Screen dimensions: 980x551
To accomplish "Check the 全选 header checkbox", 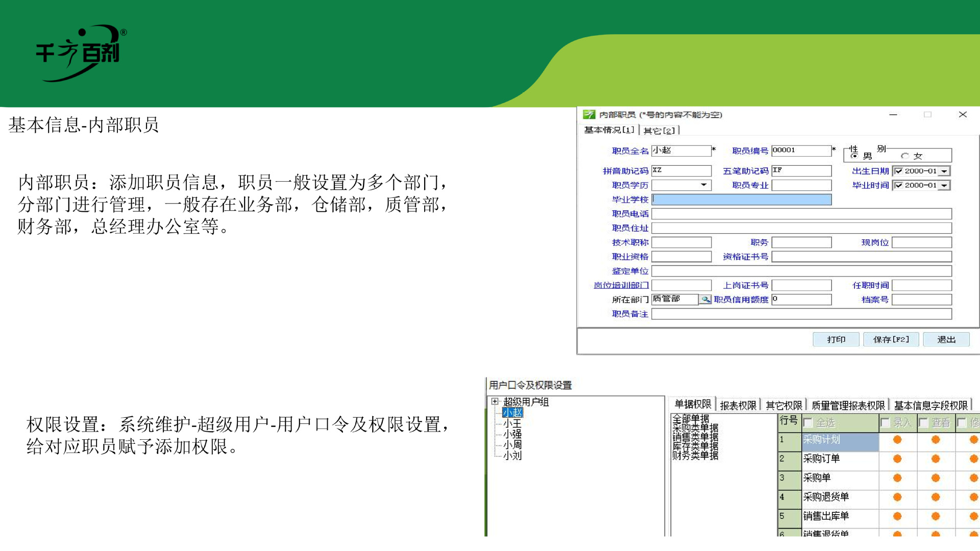I will tap(808, 423).
